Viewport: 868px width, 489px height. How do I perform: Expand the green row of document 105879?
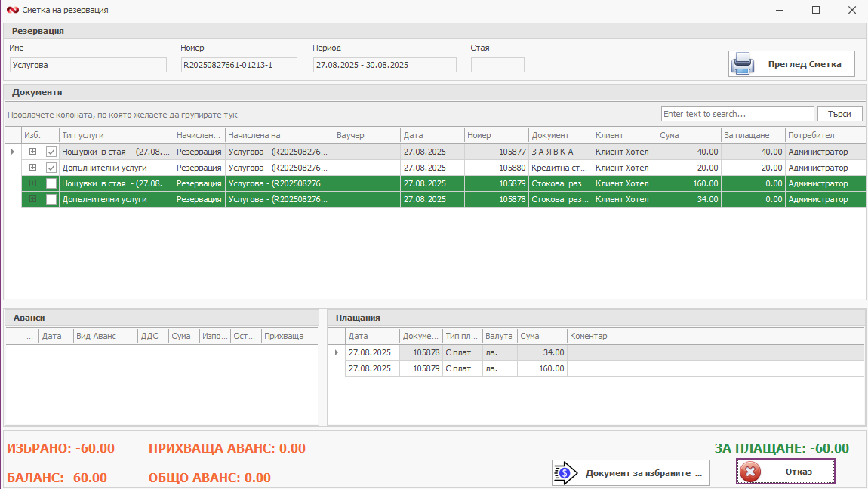[32, 183]
